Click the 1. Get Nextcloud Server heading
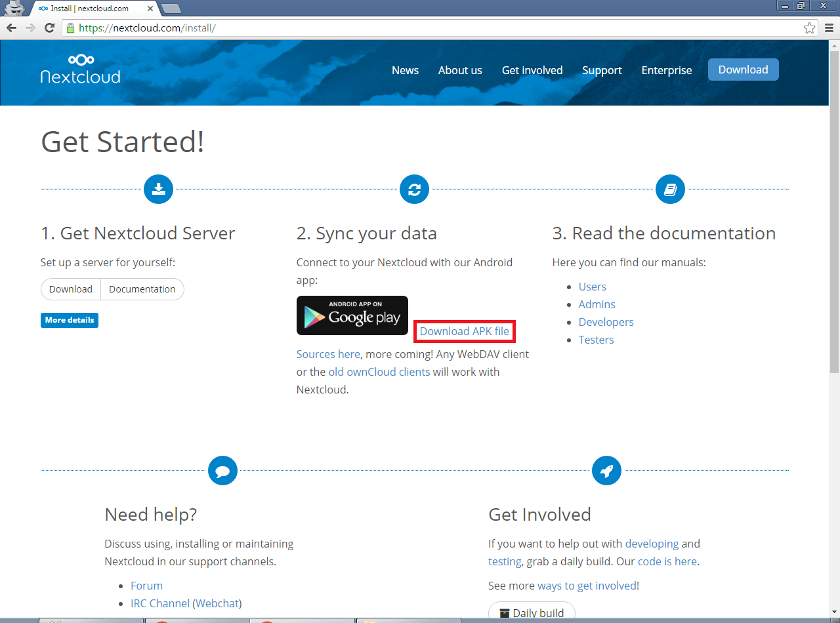This screenshot has width=840, height=623. pos(138,233)
